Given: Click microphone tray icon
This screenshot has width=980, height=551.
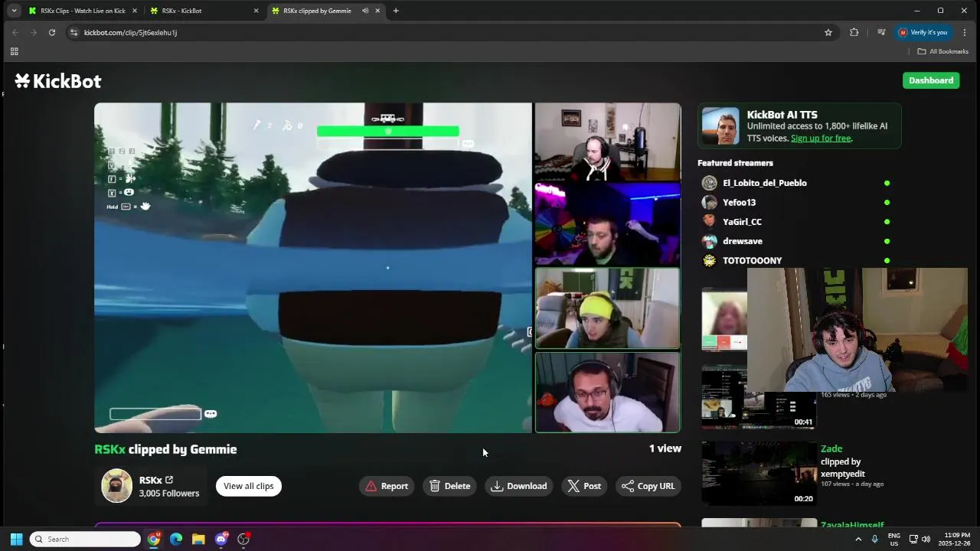Looking at the screenshot, I should point(874,539).
